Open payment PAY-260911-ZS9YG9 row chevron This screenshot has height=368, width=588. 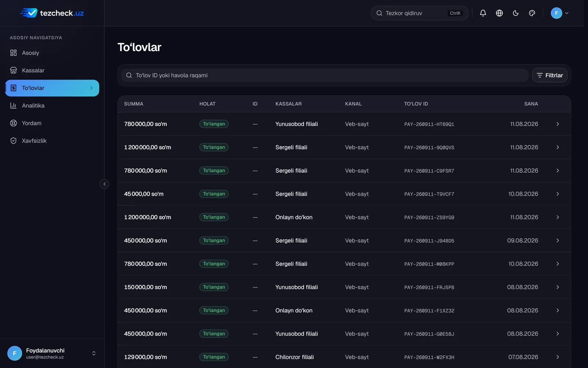coord(557,217)
